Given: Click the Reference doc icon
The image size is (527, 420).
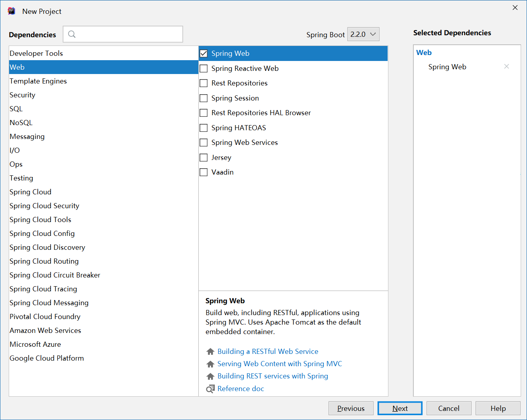Looking at the screenshot, I should [x=210, y=389].
